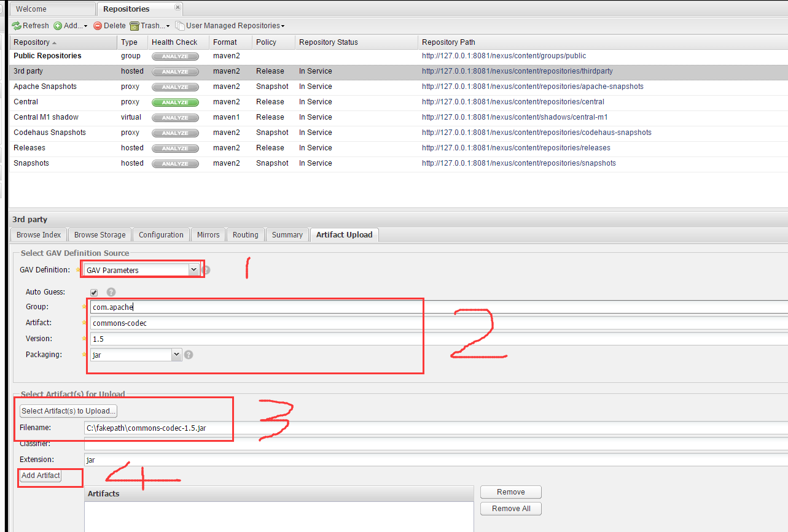Image resolution: width=788 pixels, height=532 pixels.
Task: Select the Public Repositories row
Action: [x=399, y=56]
